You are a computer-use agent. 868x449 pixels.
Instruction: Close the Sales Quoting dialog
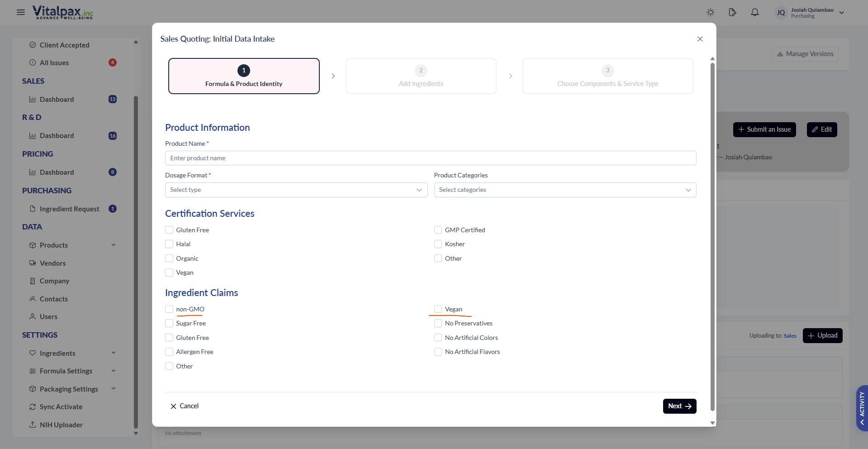pyautogui.click(x=700, y=39)
